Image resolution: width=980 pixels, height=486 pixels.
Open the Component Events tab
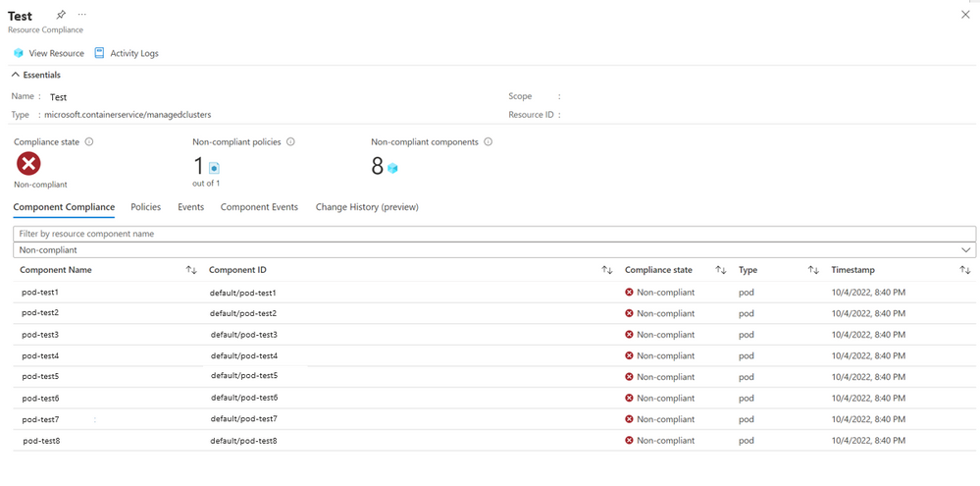(x=259, y=207)
